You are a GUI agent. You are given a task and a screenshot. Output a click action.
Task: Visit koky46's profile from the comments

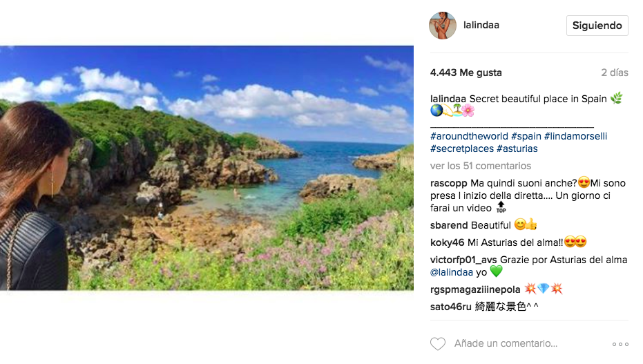(x=448, y=242)
